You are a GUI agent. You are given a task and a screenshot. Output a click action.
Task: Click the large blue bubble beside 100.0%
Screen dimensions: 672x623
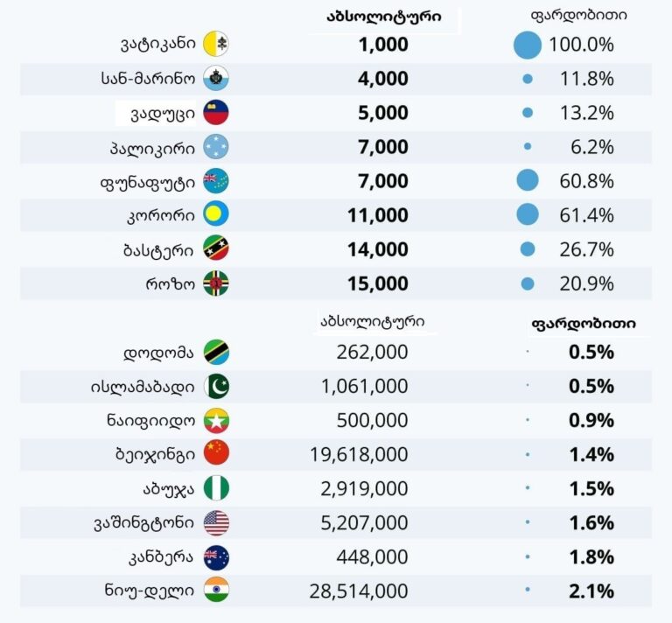point(528,45)
